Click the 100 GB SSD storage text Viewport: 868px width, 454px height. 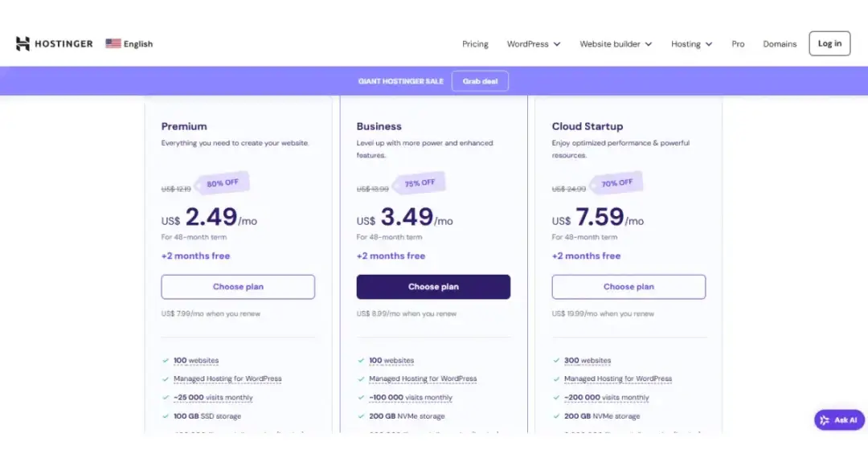207,416
